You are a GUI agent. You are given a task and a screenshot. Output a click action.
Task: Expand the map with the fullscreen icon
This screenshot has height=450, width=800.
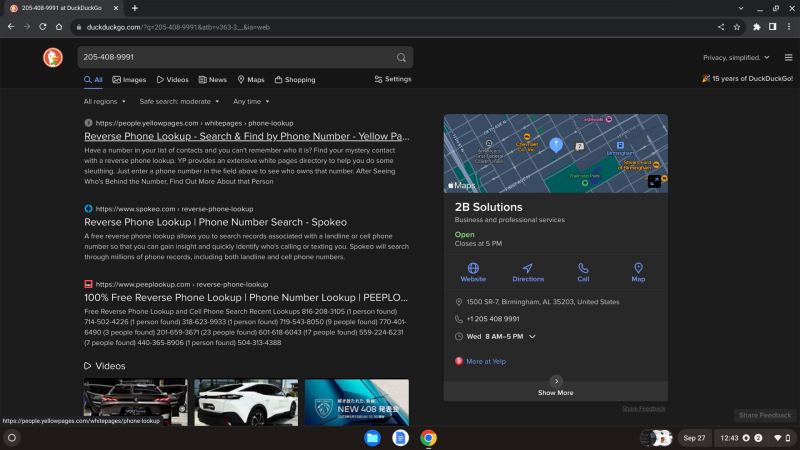click(x=654, y=181)
